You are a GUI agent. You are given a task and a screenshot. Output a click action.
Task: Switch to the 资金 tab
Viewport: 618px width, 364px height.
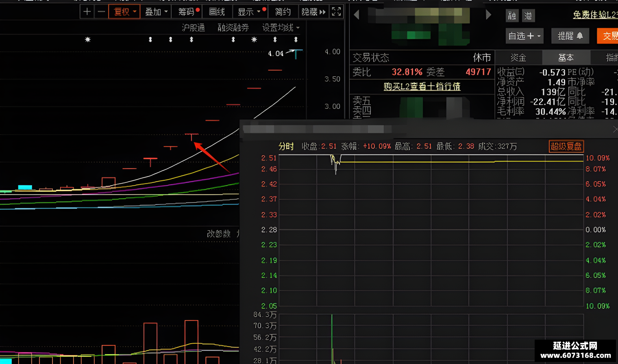[518, 58]
